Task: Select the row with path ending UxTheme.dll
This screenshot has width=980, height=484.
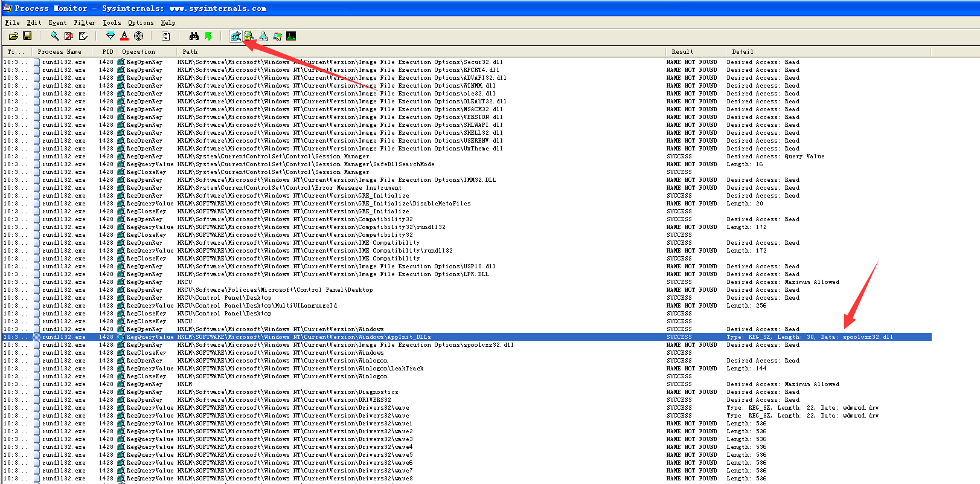Action: click(x=466, y=149)
